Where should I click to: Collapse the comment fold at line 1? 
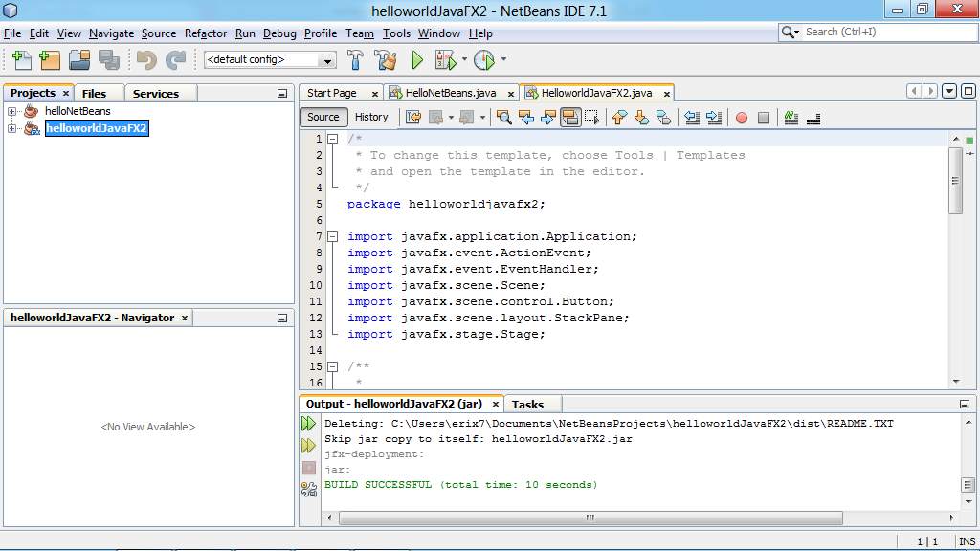(x=333, y=140)
